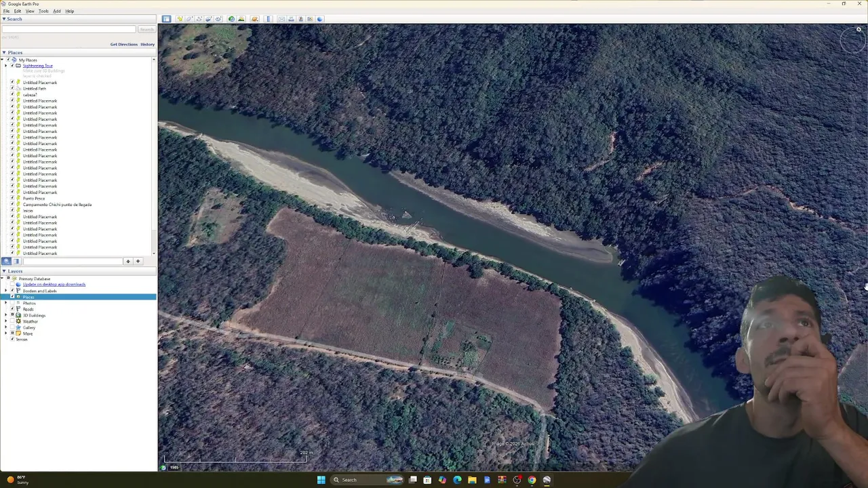The width and height of the screenshot is (868, 488).
Task: Click the Email toolbar icon
Action: 281,19
